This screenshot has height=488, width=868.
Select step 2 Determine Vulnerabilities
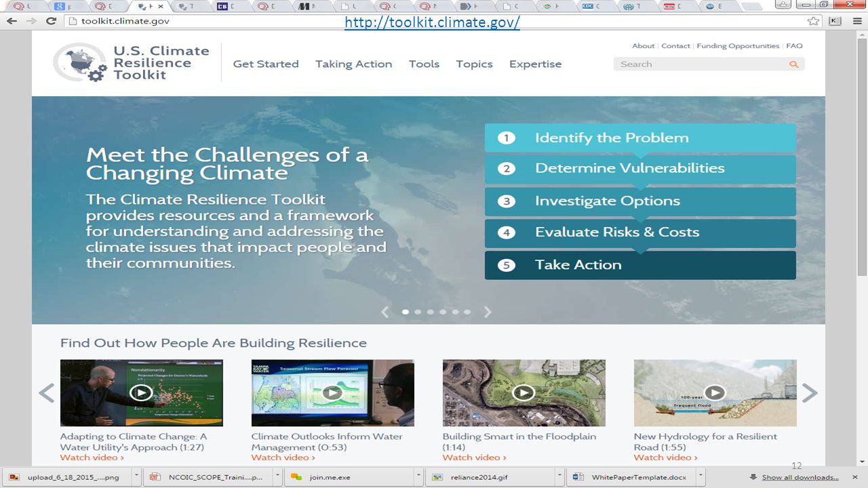click(x=640, y=169)
